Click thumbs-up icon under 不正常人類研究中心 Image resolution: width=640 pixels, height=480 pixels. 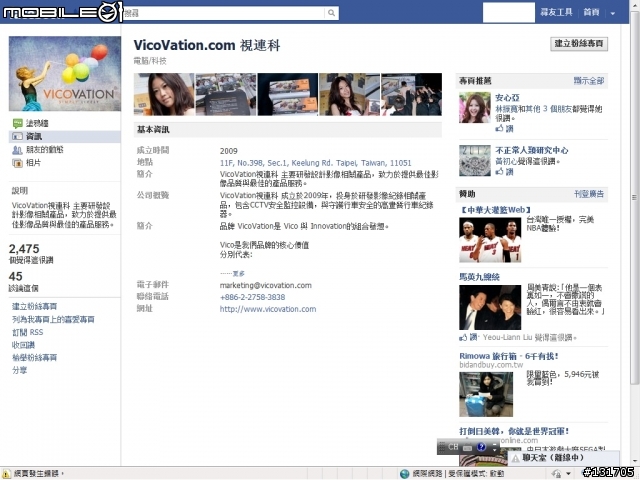tap(499, 171)
